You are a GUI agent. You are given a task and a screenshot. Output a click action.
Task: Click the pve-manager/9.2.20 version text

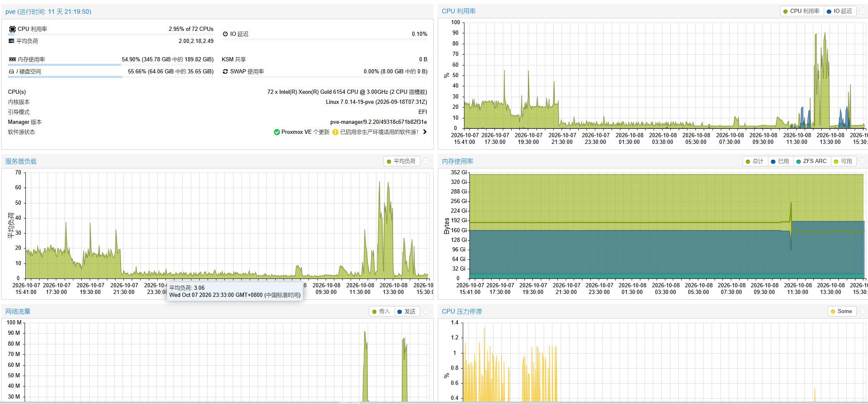click(x=379, y=122)
